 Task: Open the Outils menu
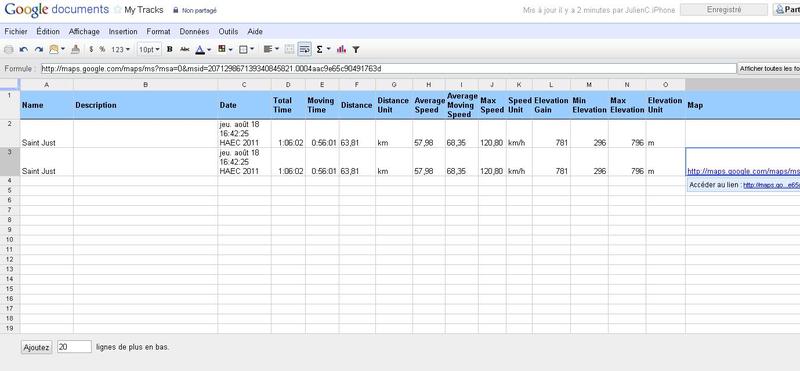click(x=228, y=32)
